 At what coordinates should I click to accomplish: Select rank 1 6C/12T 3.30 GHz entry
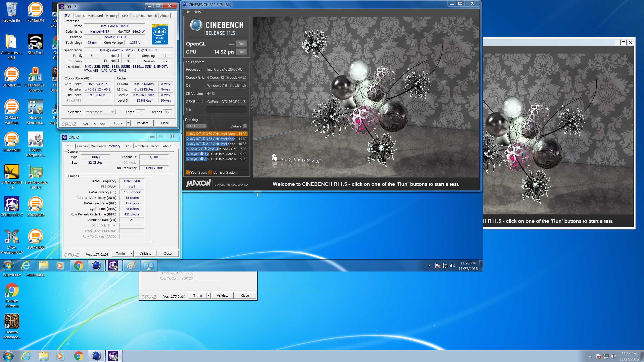217,134
